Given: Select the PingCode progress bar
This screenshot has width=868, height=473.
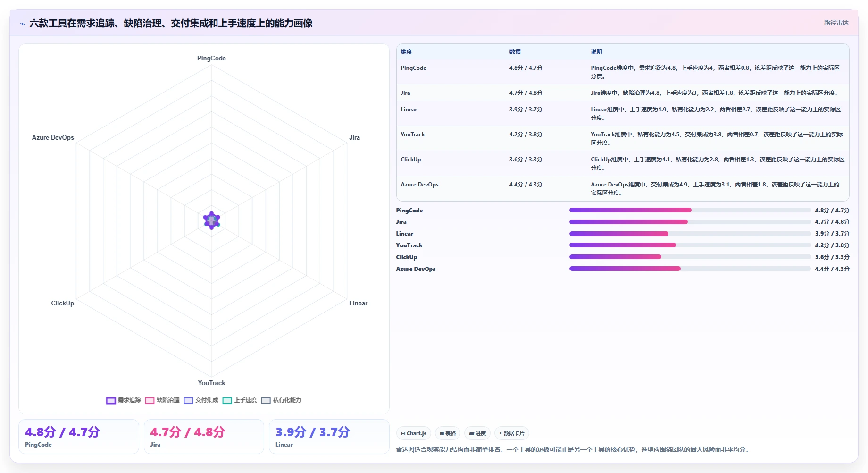Looking at the screenshot, I should pos(690,210).
